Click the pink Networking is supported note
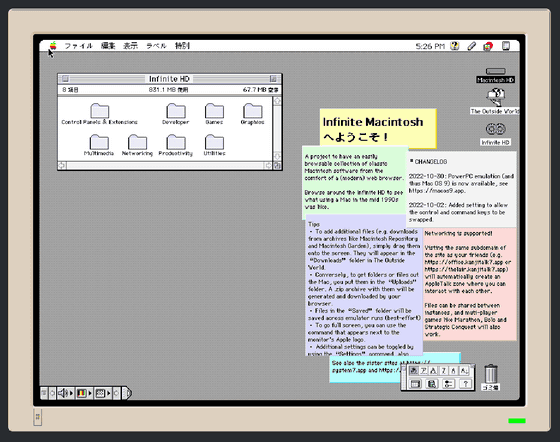 pos(470,284)
